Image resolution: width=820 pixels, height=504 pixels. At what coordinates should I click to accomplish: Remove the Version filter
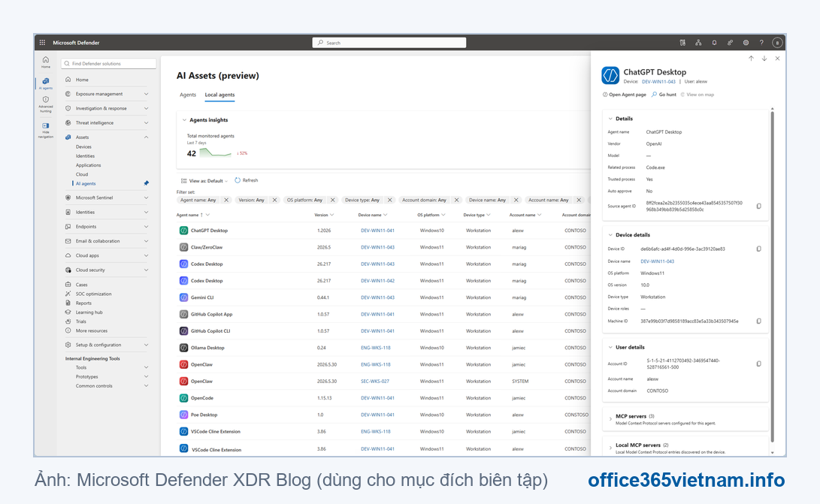click(x=274, y=200)
